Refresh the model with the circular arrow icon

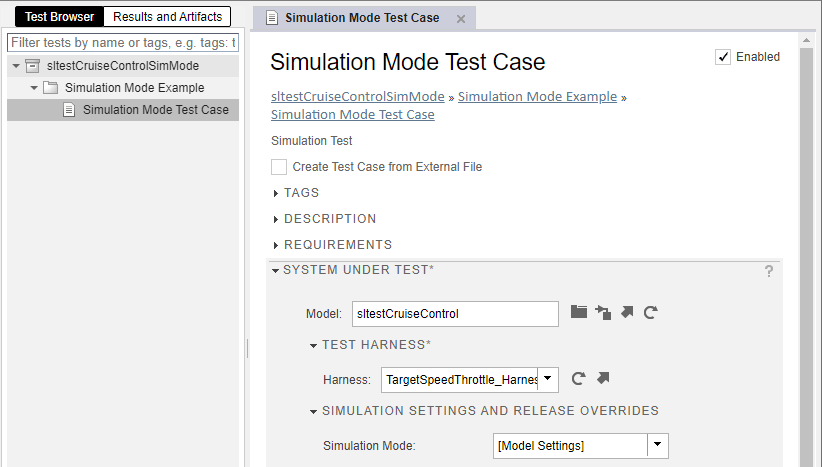651,313
